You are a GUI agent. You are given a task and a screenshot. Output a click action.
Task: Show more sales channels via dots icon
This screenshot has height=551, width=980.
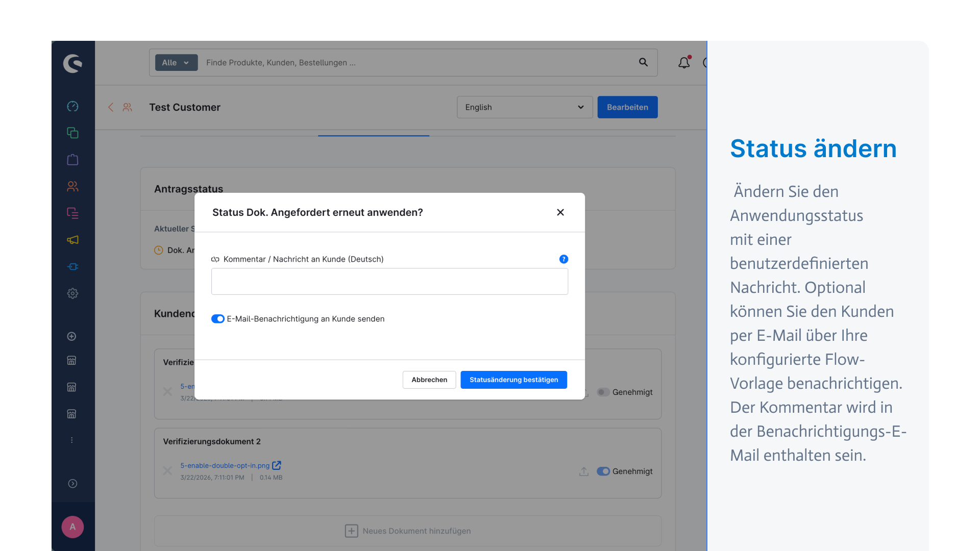72,440
